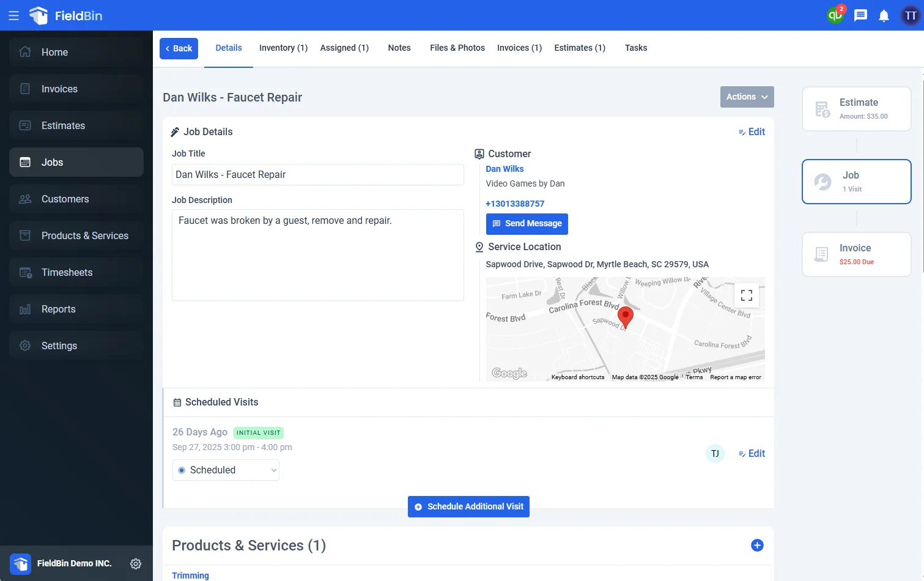
Task: Switch to the Tasks tab
Action: tap(636, 48)
